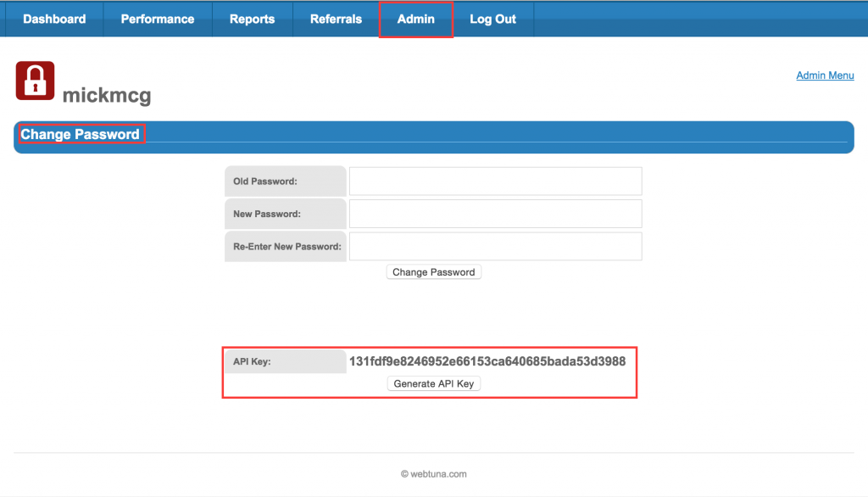Click the Re-Enter New Password field
Viewport: 868px width, 497px height.
(x=495, y=246)
